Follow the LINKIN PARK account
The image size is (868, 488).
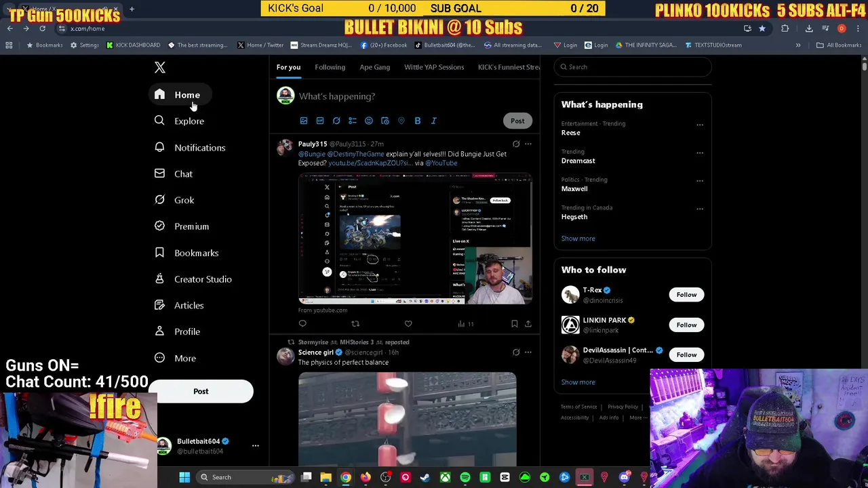point(686,325)
